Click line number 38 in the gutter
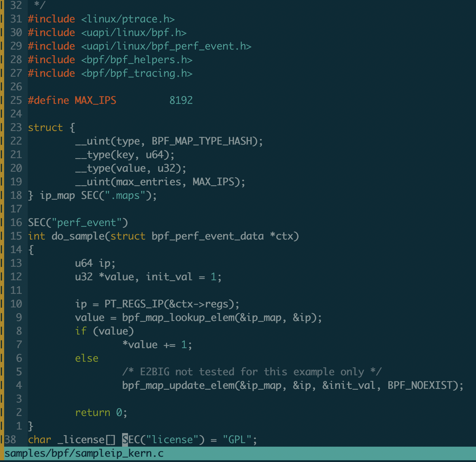The image size is (476, 462). pyautogui.click(x=11, y=440)
